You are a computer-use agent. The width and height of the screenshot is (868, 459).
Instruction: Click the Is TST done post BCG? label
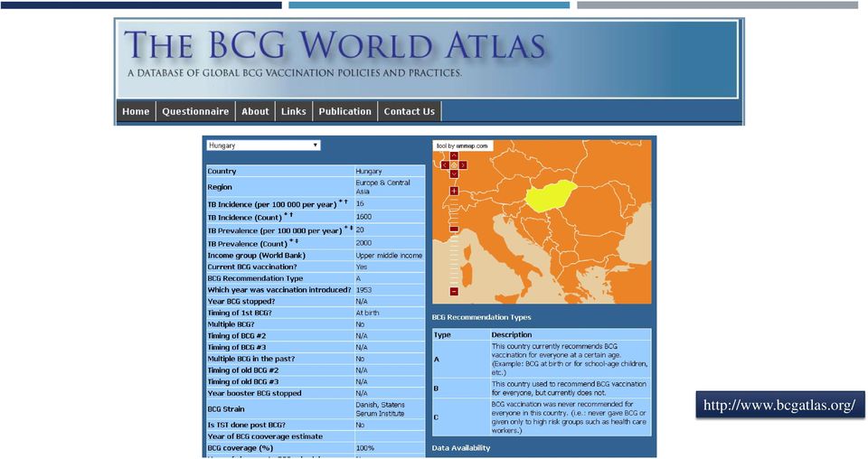click(246, 425)
